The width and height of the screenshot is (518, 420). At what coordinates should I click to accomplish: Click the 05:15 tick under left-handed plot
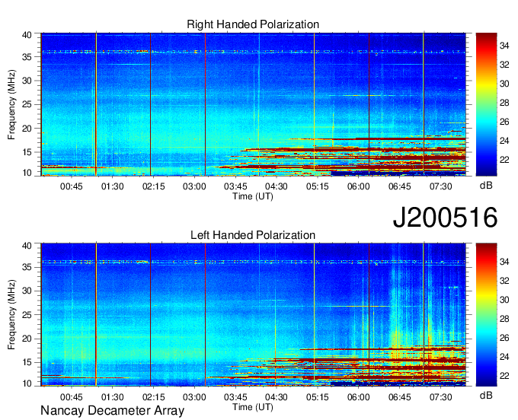click(x=318, y=397)
